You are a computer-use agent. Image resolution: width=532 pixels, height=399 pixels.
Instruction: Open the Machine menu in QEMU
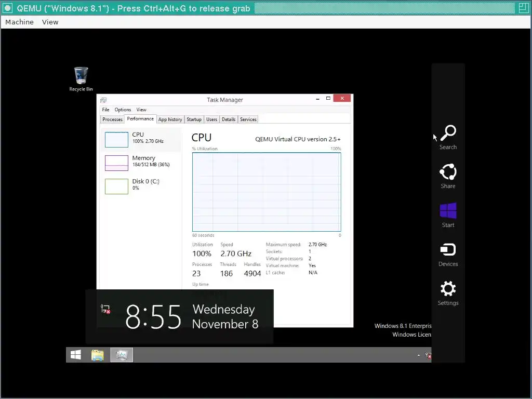[19, 22]
